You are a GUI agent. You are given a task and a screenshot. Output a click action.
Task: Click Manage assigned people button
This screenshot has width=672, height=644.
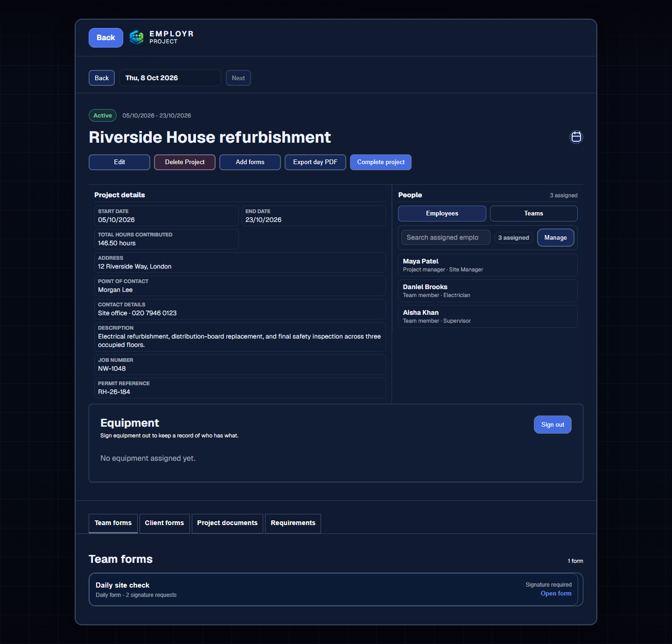pos(556,238)
